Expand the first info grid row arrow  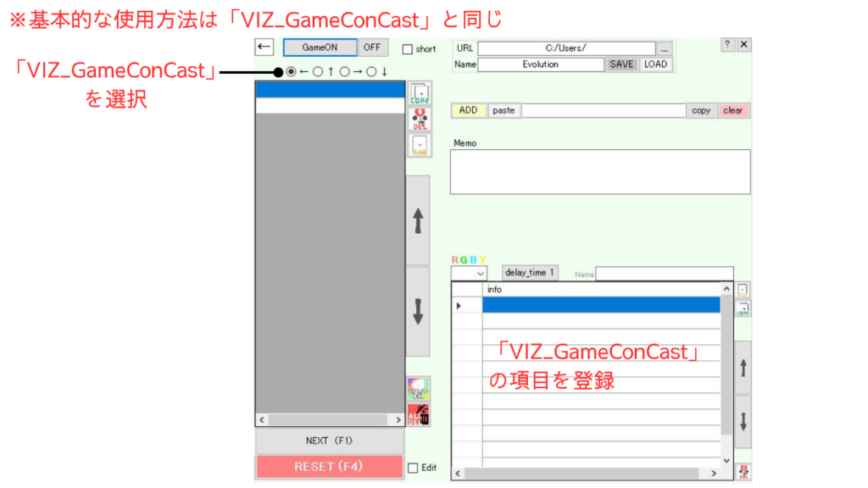459,305
